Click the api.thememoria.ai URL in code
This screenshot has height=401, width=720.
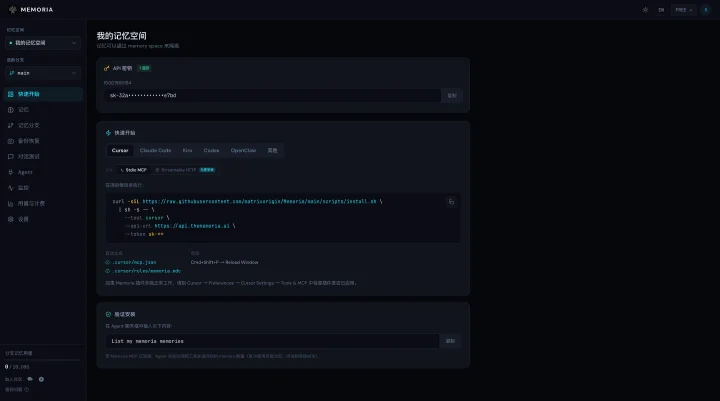click(192, 226)
